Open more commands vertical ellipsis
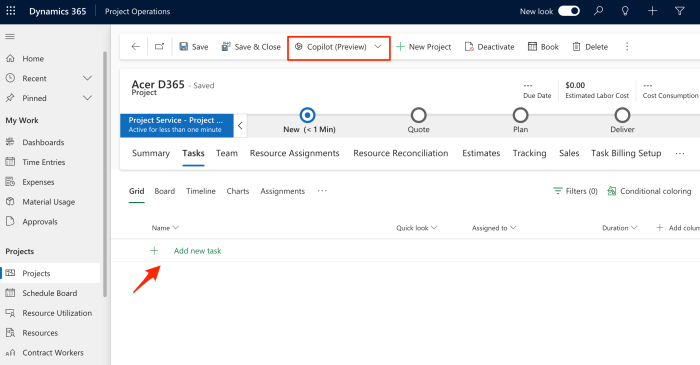 (627, 46)
